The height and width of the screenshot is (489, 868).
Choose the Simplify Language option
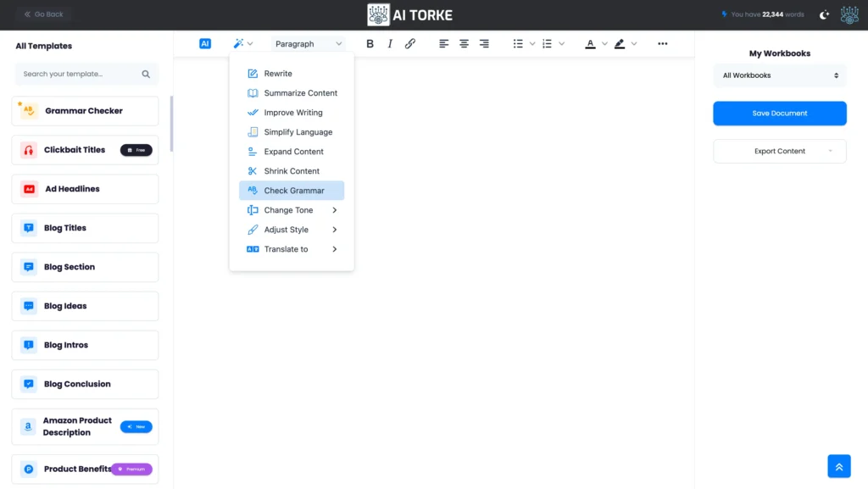(294, 131)
